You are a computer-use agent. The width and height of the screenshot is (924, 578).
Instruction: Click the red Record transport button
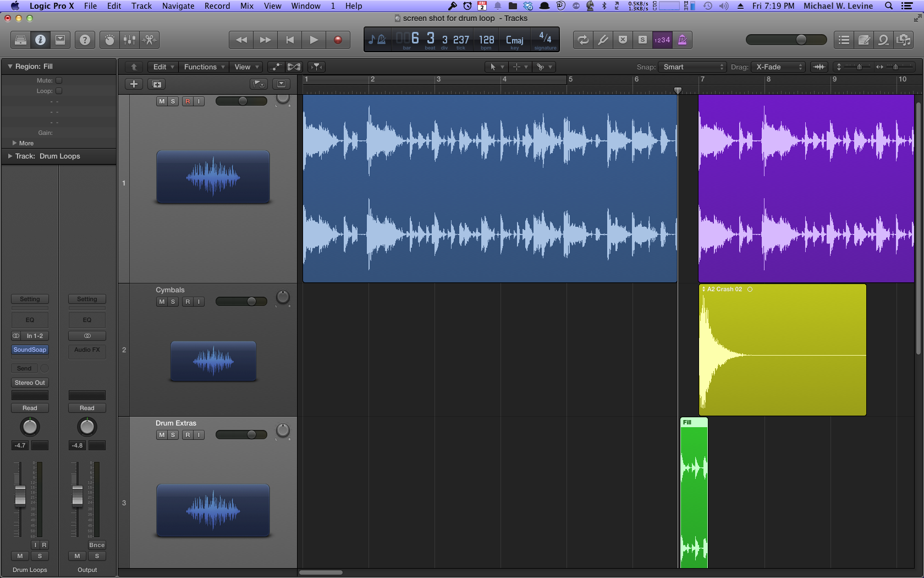(x=338, y=40)
